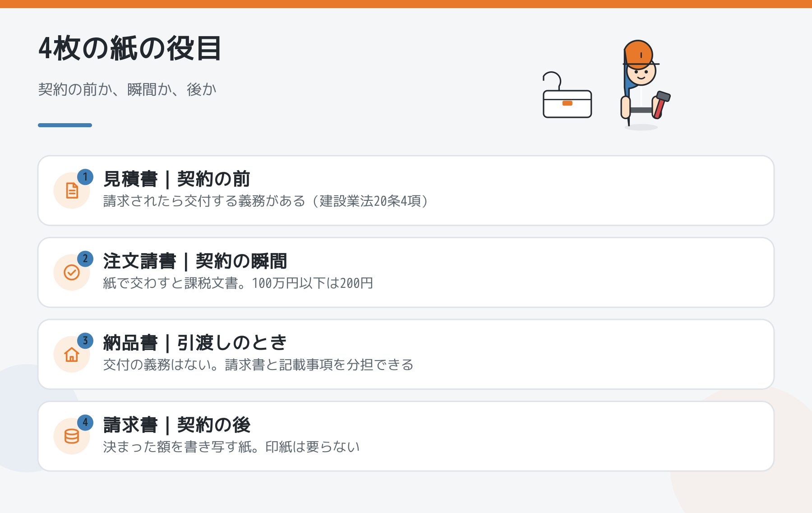Click the text 請求されたら交付する義務がある（建設業法20条4項）
812x513 pixels.
pyautogui.click(x=266, y=201)
